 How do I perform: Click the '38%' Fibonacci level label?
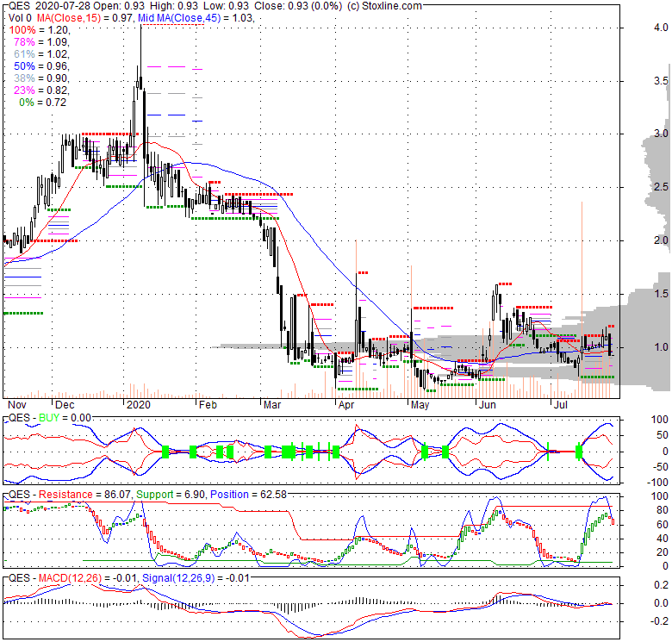[x=24, y=78]
